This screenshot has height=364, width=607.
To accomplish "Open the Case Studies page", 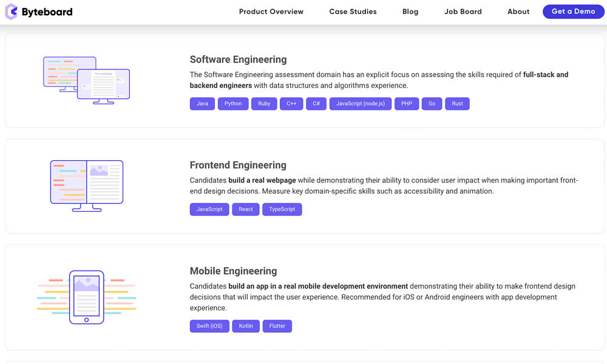I will [x=353, y=11].
